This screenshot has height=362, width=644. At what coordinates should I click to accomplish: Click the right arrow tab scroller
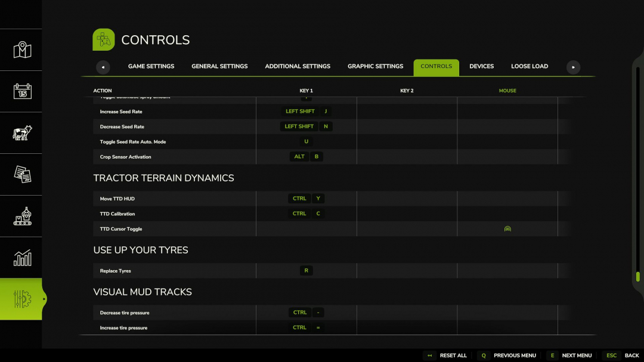[574, 67]
